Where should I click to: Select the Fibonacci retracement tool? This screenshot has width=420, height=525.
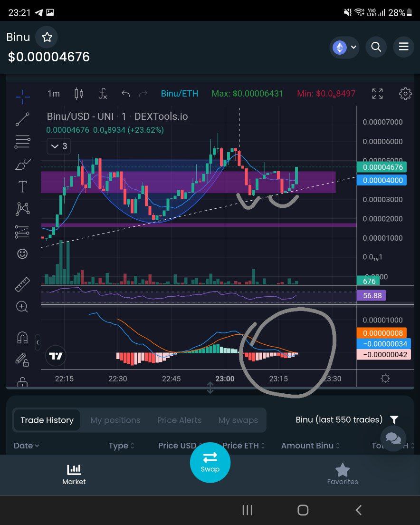[22, 142]
